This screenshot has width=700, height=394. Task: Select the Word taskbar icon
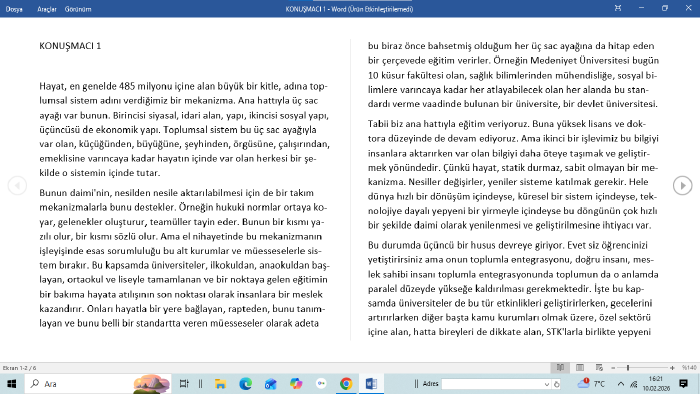click(x=371, y=384)
